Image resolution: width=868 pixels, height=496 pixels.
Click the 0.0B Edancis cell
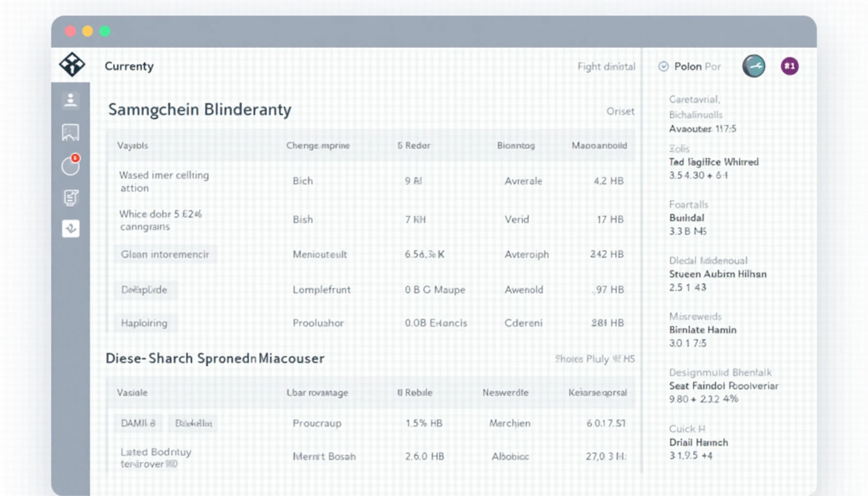click(436, 323)
